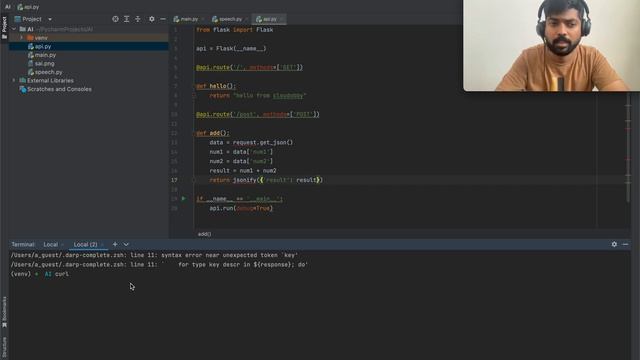
Task: Click the 'api.run(debug=True)' line
Action: click(241, 208)
